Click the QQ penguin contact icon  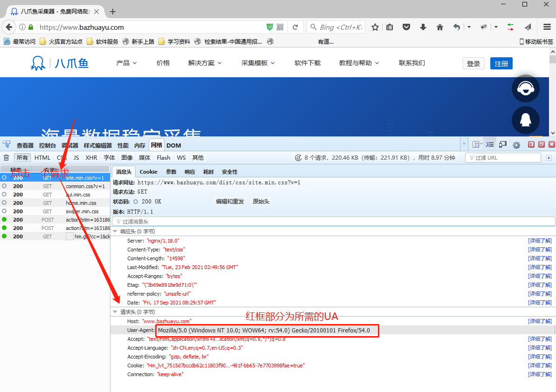point(526,120)
